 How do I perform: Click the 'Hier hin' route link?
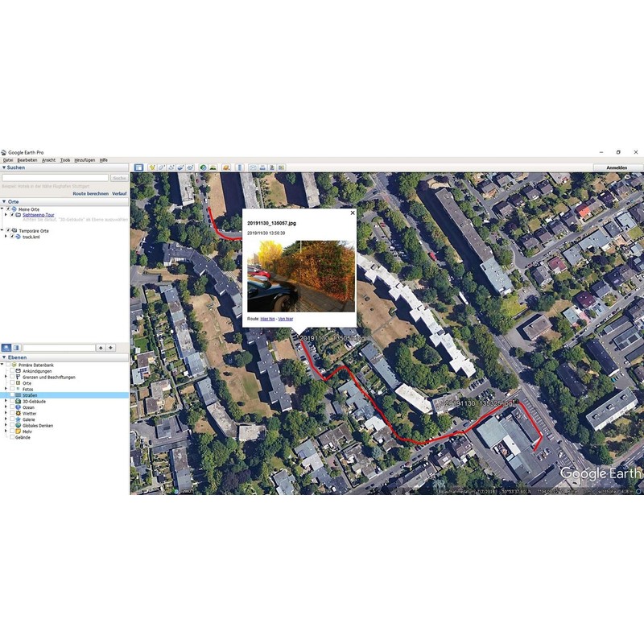(x=267, y=320)
